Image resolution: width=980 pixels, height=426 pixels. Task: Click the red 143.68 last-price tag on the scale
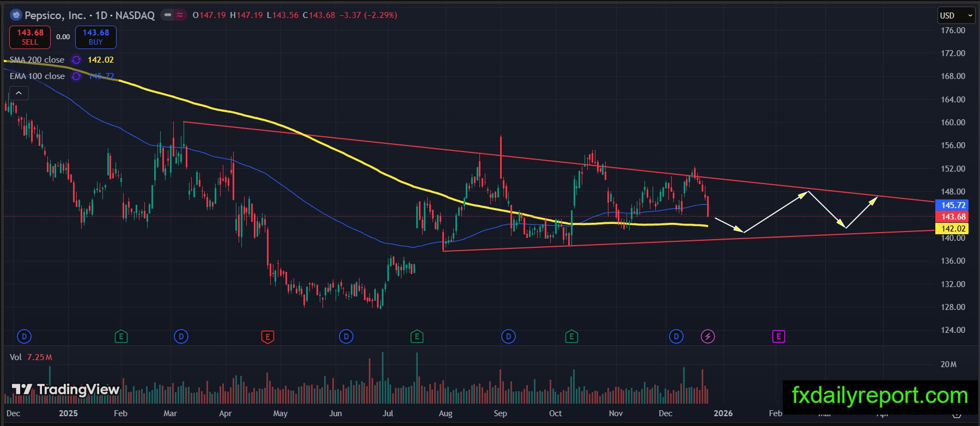[951, 217]
